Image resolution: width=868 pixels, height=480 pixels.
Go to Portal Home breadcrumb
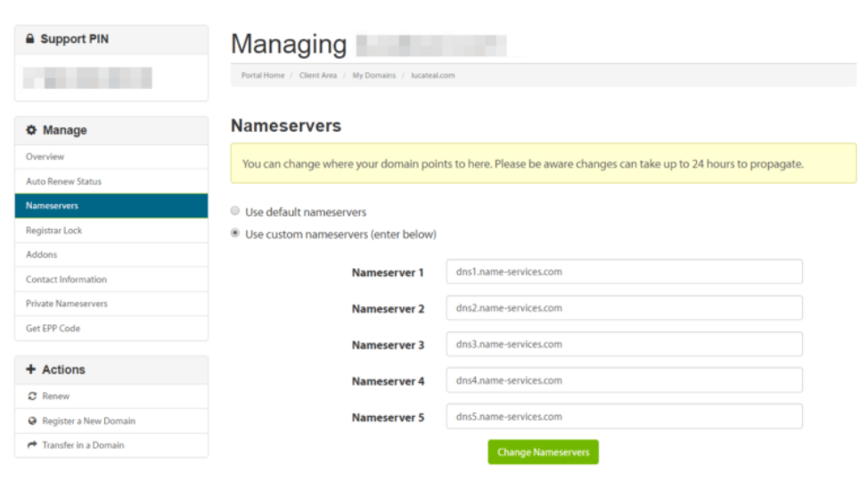click(263, 75)
